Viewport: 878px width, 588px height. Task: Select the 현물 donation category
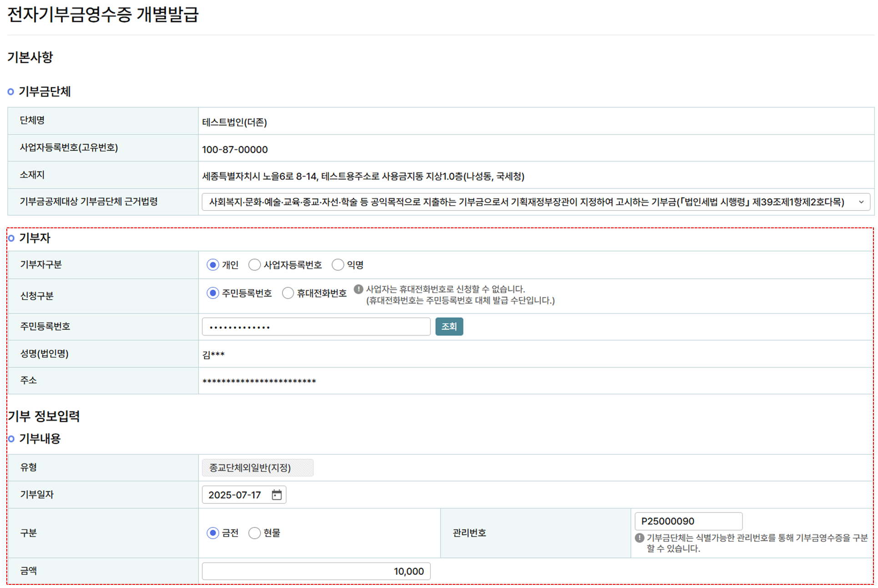click(254, 533)
